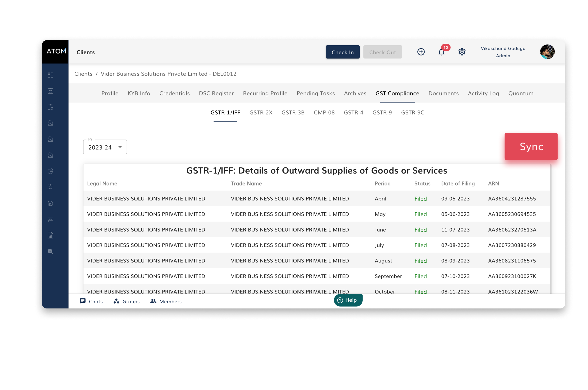This screenshot has height=390, width=588.
Task: Select the GSTR-4 sub-tab
Action: (354, 113)
